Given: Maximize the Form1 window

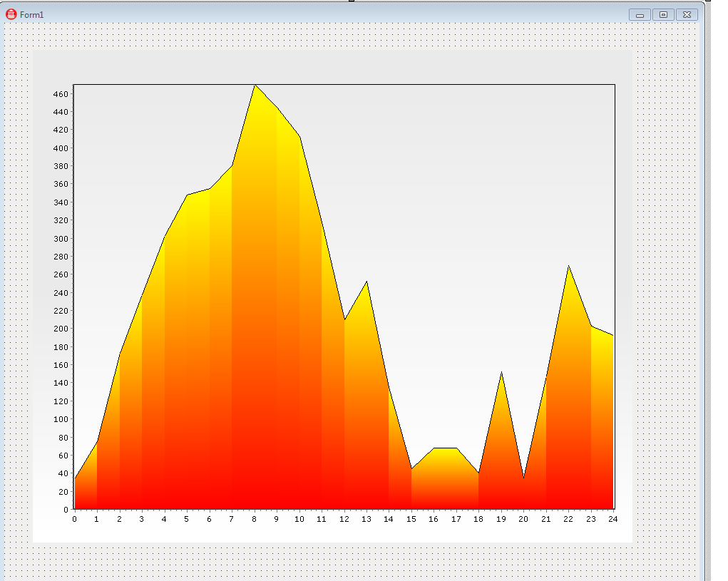Looking at the screenshot, I should [663, 15].
